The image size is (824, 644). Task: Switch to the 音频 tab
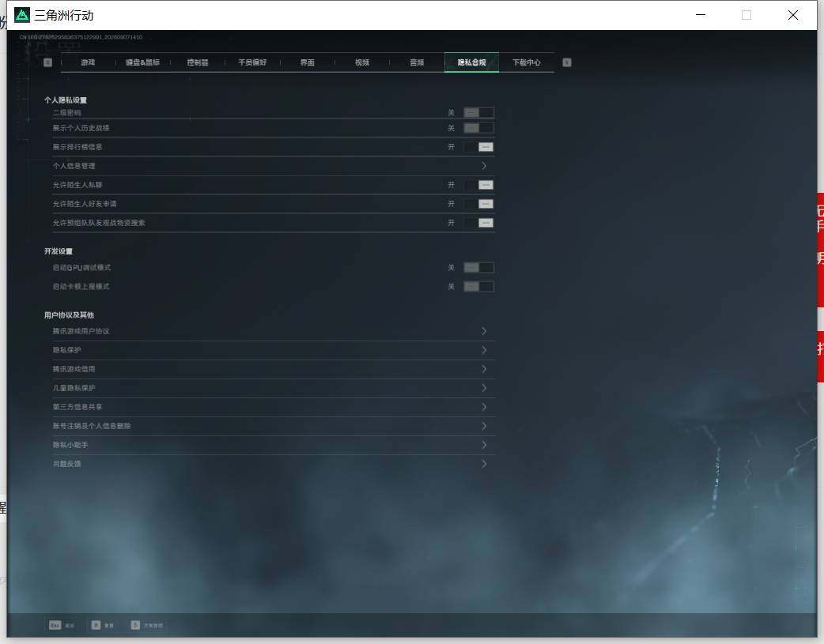(417, 62)
